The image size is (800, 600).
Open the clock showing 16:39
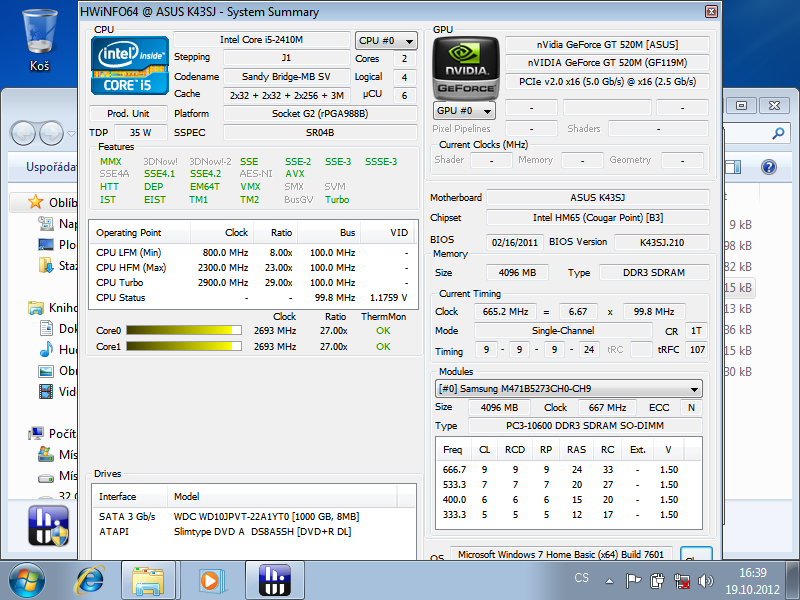[x=753, y=581]
